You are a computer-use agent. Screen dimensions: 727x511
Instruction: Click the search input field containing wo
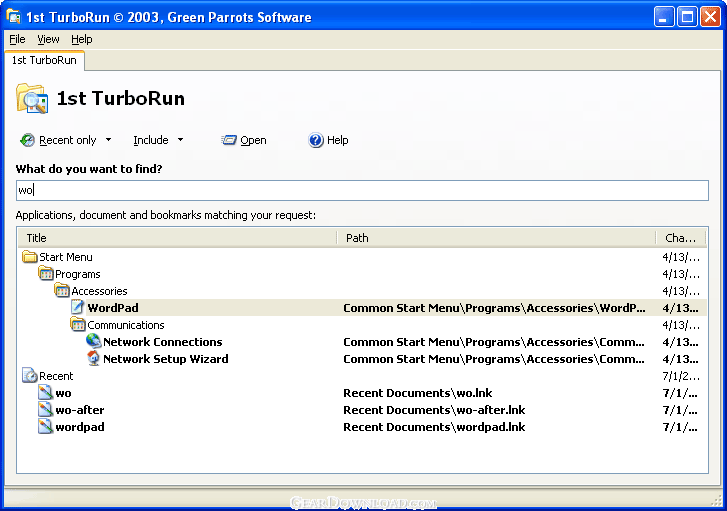pyautogui.click(x=362, y=191)
